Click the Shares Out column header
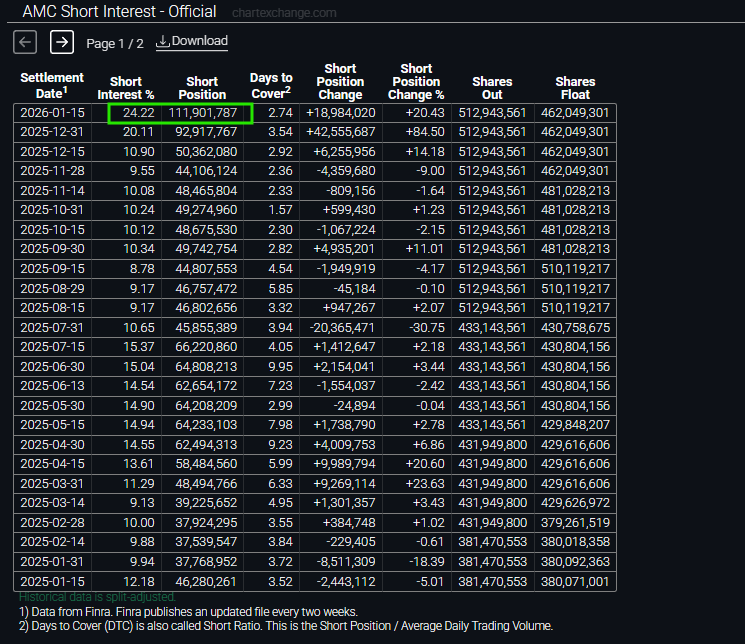The width and height of the screenshot is (745, 644). 492,88
